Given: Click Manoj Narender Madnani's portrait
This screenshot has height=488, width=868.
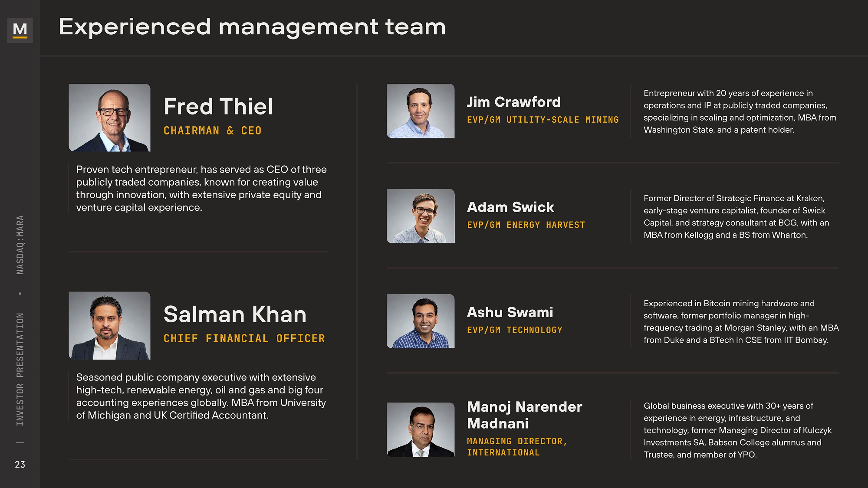Looking at the screenshot, I should tap(421, 429).
